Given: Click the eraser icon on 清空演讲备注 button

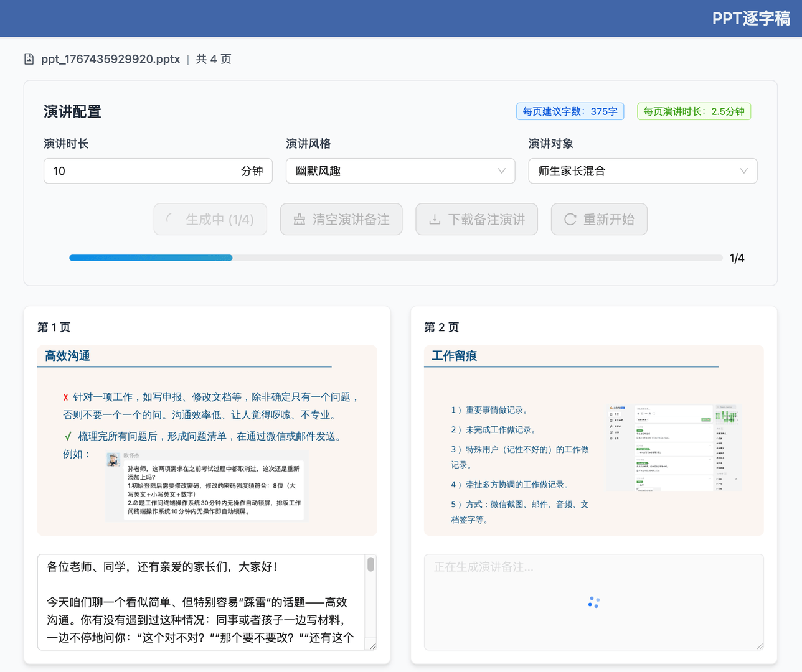Looking at the screenshot, I should click(301, 219).
